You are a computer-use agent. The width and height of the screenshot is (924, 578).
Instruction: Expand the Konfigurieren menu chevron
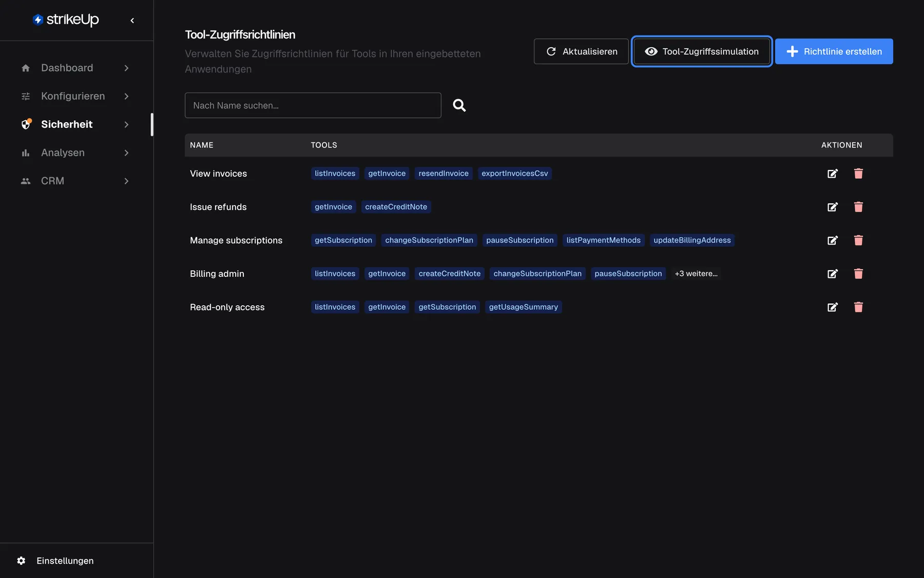[x=126, y=96]
